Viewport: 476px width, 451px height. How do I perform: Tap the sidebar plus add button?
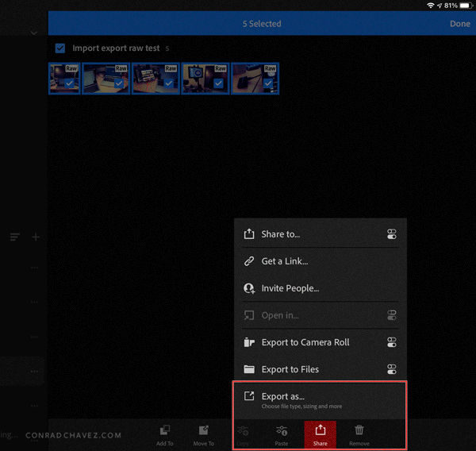pos(36,237)
